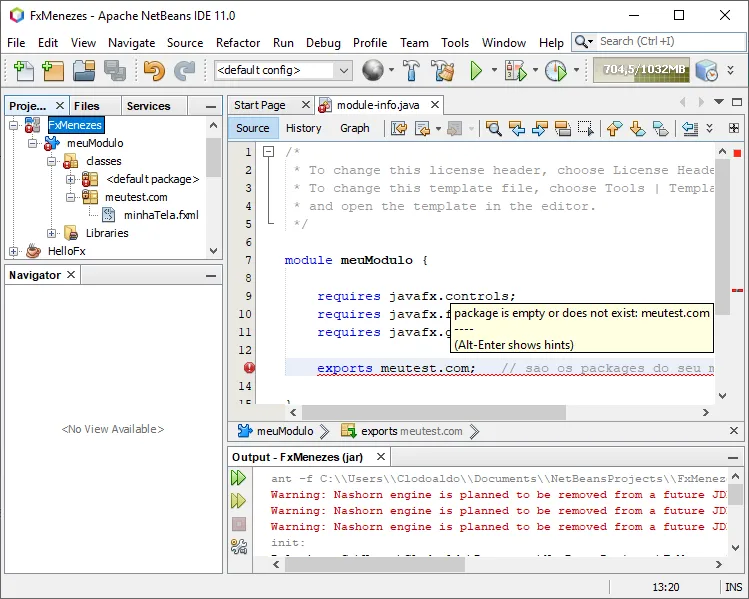Select minhaTela.fxml in the project tree
The height and width of the screenshot is (599, 749).
pyautogui.click(x=160, y=215)
